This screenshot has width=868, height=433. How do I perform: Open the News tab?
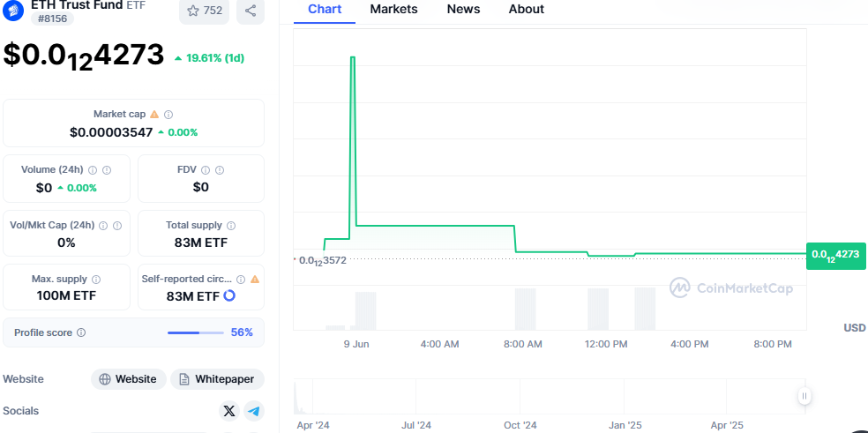463,10
